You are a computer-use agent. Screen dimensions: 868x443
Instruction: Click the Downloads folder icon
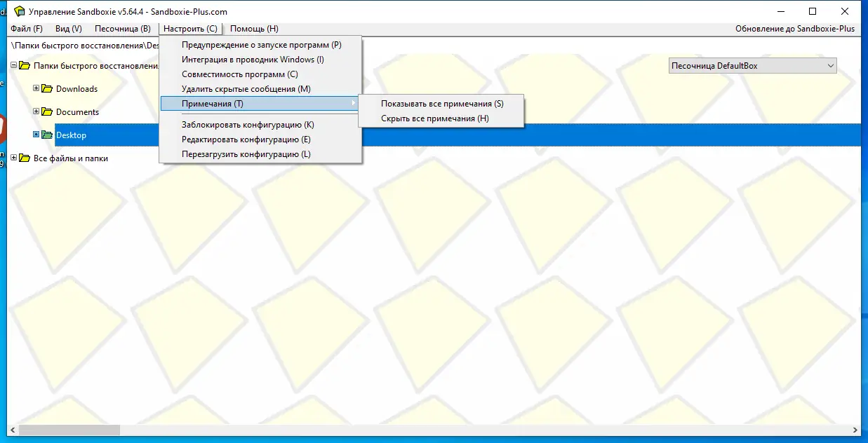[x=47, y=89]
